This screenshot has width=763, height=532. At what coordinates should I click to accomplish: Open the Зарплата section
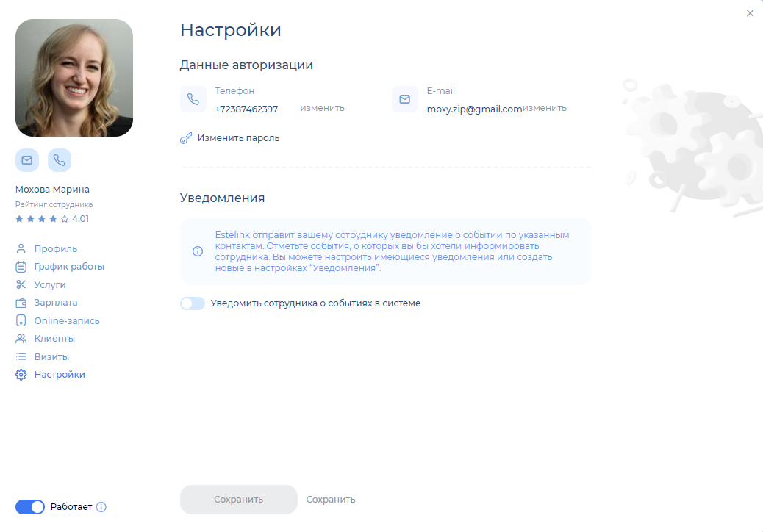pyautogui.click(x=55, y=303)
